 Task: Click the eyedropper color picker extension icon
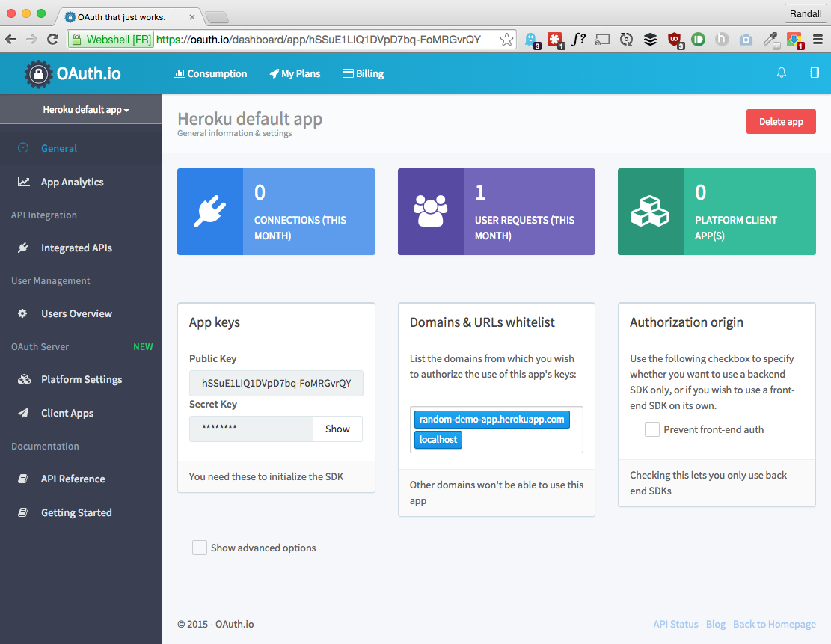[x=770, y=40]
